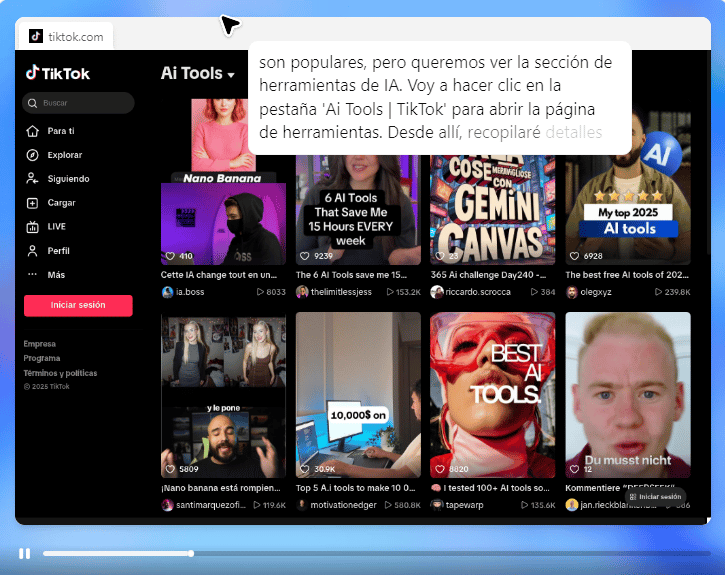Pause the recording playback
Viewport: 725px width, 575px height.
coord(25,553)
